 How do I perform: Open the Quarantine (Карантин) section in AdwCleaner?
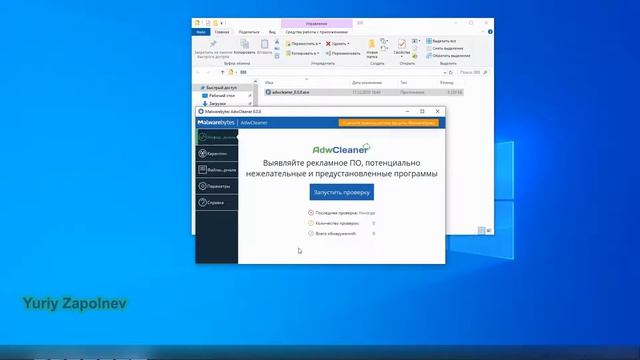(217, 153)
